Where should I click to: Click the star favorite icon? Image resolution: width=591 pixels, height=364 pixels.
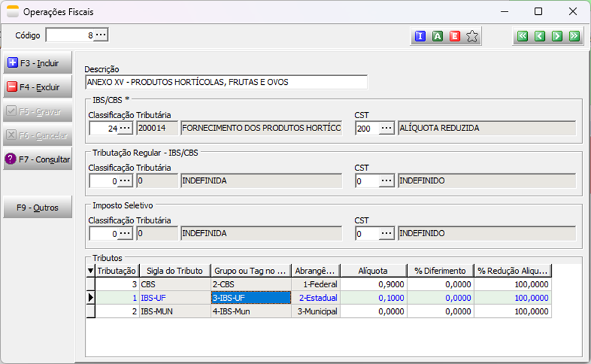pyautogui.click(x=472, y=37)
